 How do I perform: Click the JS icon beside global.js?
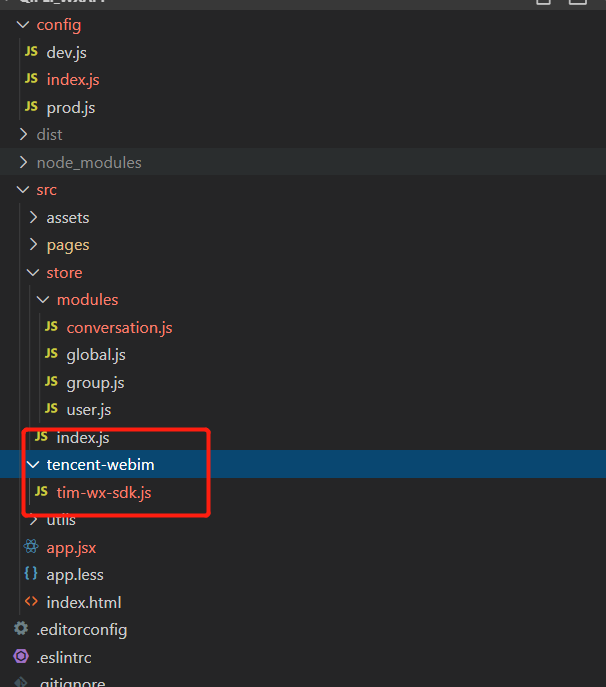click(51, 354)
